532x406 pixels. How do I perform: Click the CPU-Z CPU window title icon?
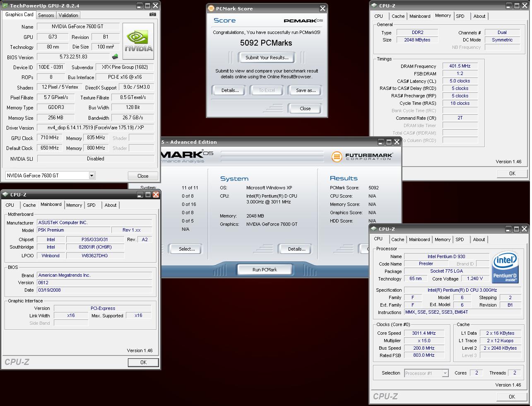[374, 229]
